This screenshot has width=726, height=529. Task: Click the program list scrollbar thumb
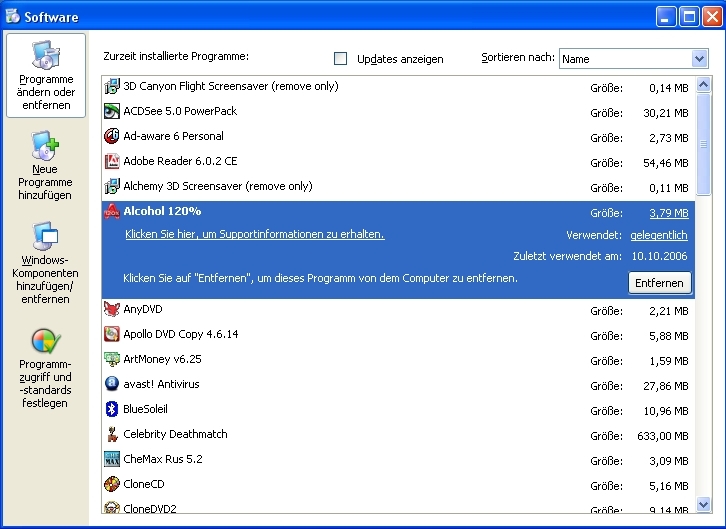click(703, 144)
